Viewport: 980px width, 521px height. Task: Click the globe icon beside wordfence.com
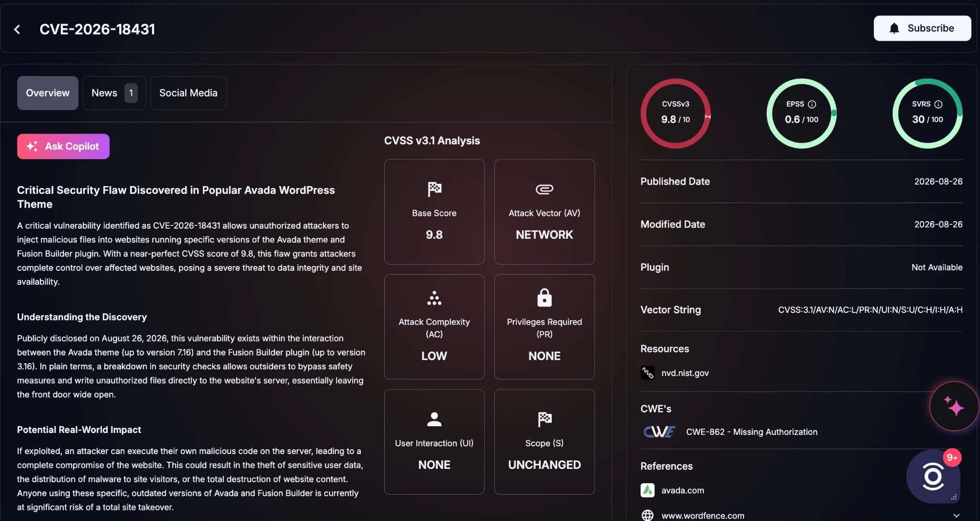[x=647, y=515]
